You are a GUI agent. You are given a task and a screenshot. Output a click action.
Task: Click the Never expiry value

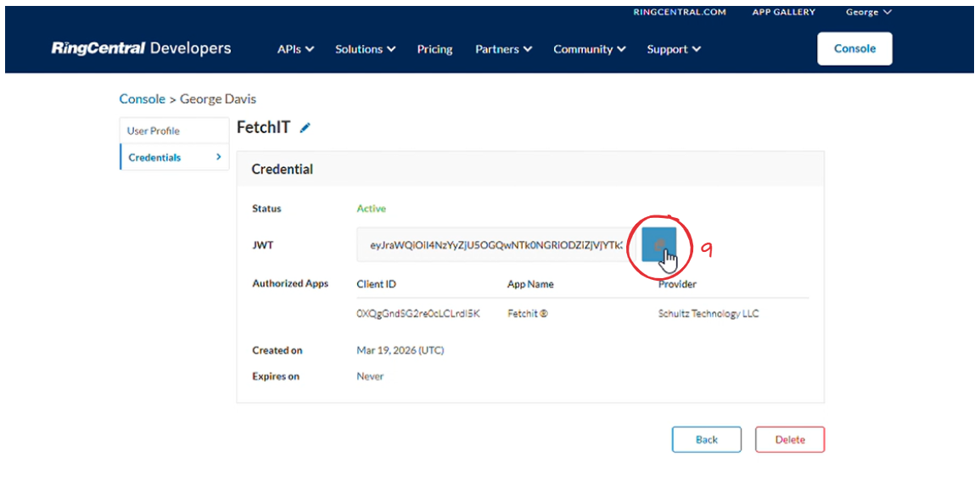[370, 377]
